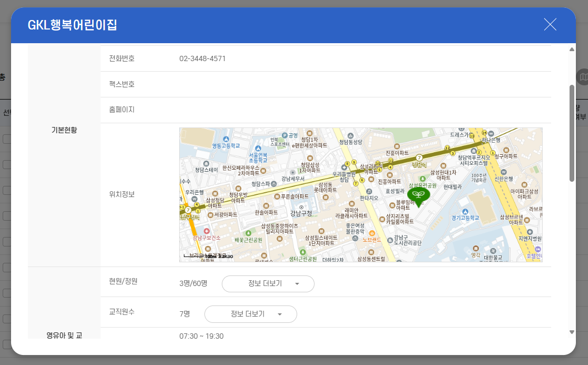Select the 청담스테이 building icon
Viewport: 588px width, 365px height.
(x=206, y=164)
